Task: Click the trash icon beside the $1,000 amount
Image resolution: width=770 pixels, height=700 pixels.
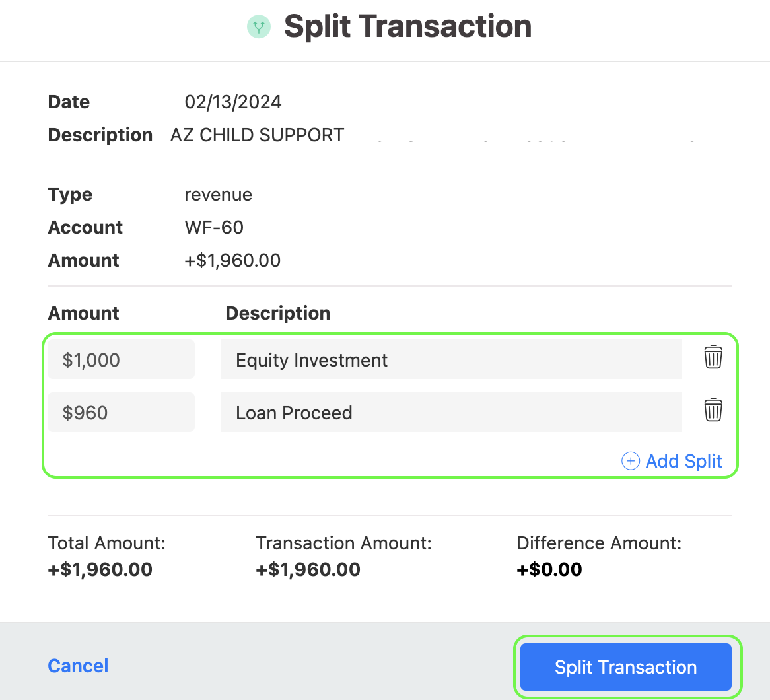Action: point(713,357)
